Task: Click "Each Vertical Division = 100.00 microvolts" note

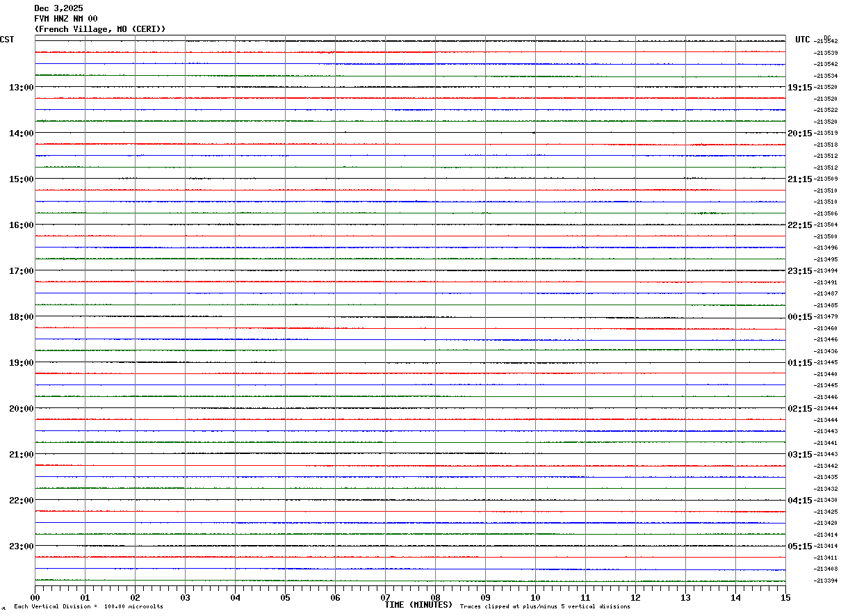Action: click(x=88, y=607)
